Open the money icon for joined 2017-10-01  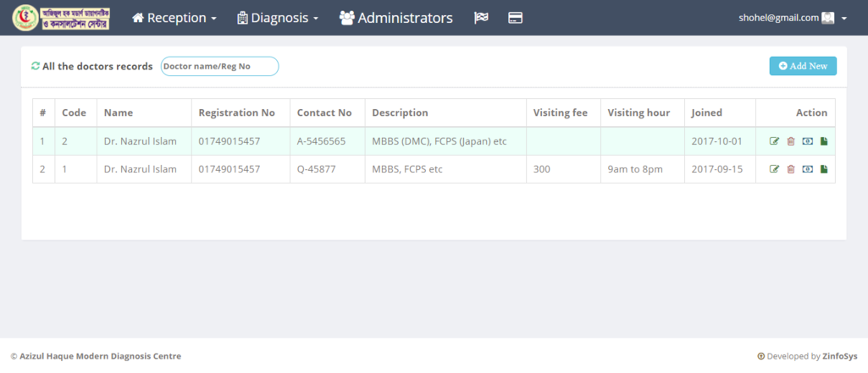807,141
